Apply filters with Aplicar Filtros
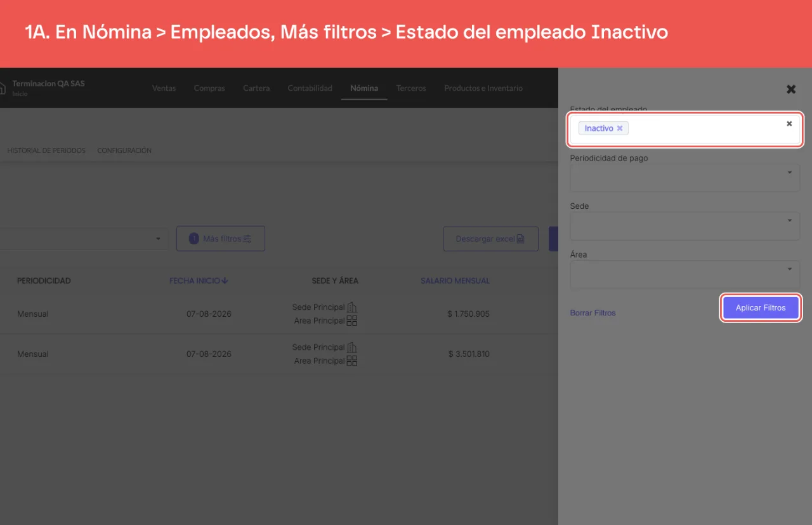812x525 pixels. tap(761, 308)
